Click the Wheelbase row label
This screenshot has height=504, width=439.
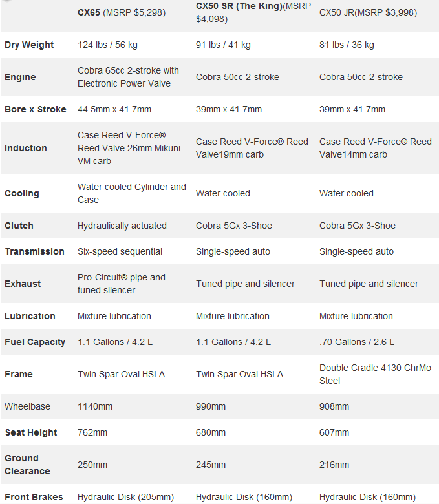coord(27,406)
